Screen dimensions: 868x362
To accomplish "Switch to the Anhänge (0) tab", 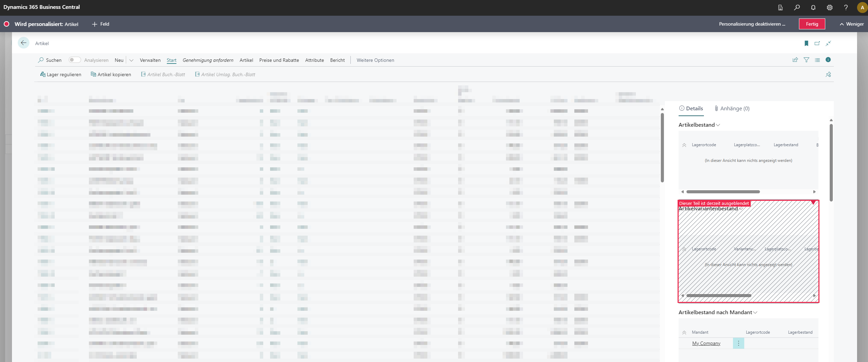I will [x=732, y=109].
